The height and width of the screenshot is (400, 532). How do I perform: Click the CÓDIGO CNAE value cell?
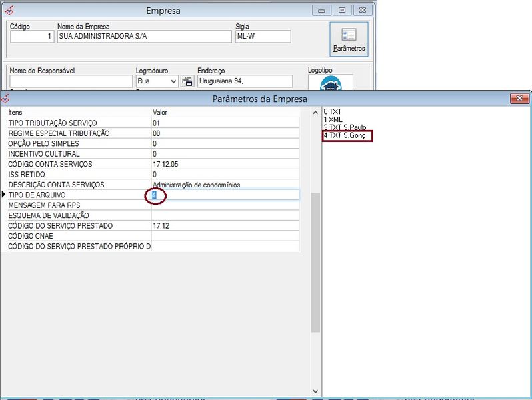click(x=225, y=236)
